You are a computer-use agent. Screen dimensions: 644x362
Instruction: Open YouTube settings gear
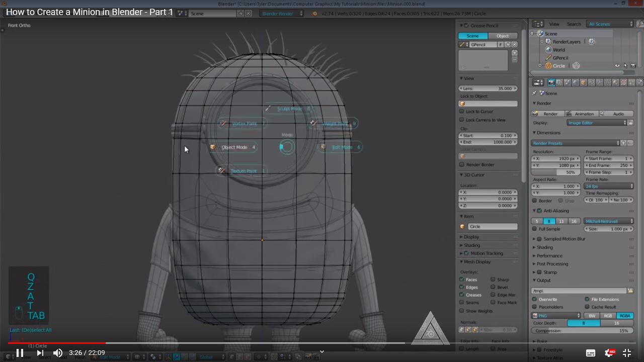pyautogui.click(x=609, y=353)
